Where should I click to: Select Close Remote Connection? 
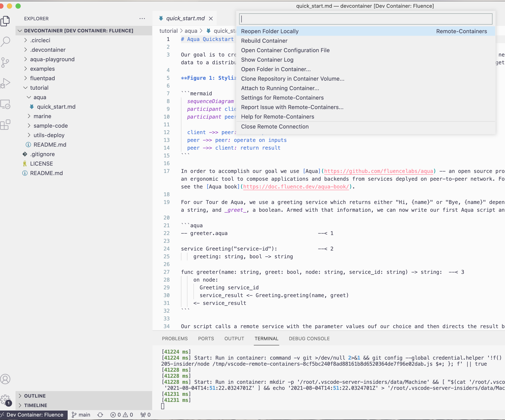[x=366, y=127]
